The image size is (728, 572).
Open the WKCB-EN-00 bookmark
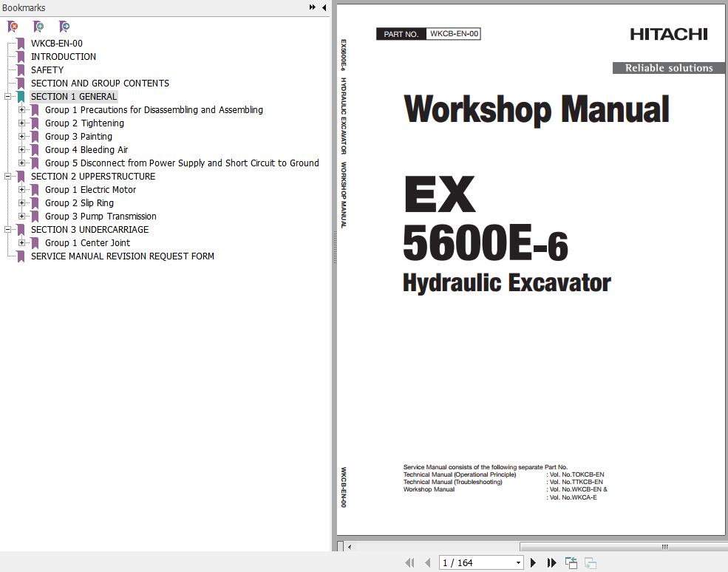pyautogui.click(x=57, y=44)
